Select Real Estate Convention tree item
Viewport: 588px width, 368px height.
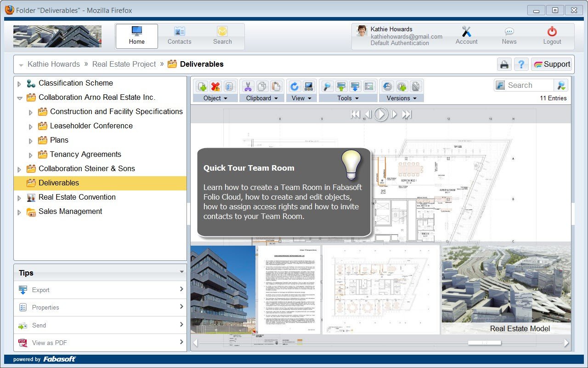point(77,197)
